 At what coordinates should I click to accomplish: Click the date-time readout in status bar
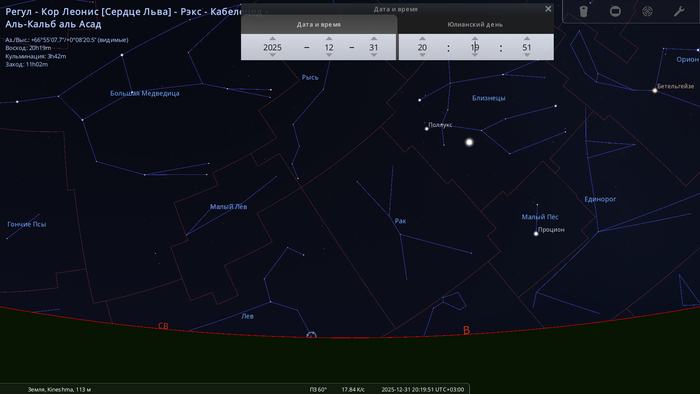(422, 390)
